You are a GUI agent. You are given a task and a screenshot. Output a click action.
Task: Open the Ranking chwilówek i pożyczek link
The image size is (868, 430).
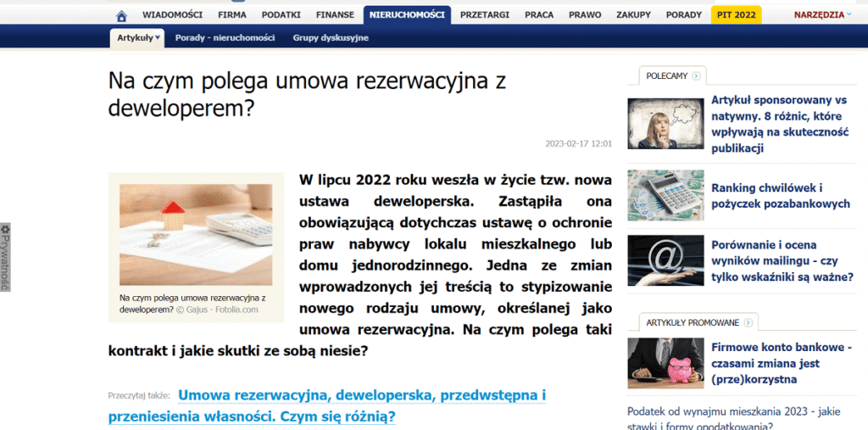click(x=780, y=196)
